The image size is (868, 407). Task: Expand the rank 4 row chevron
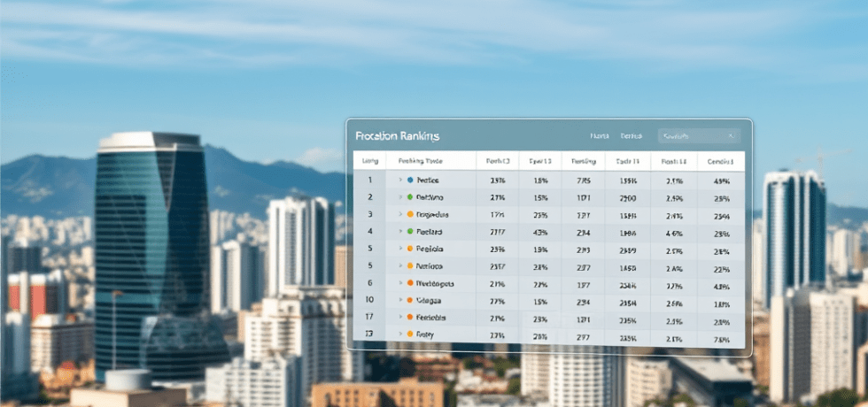pos(400,232)
